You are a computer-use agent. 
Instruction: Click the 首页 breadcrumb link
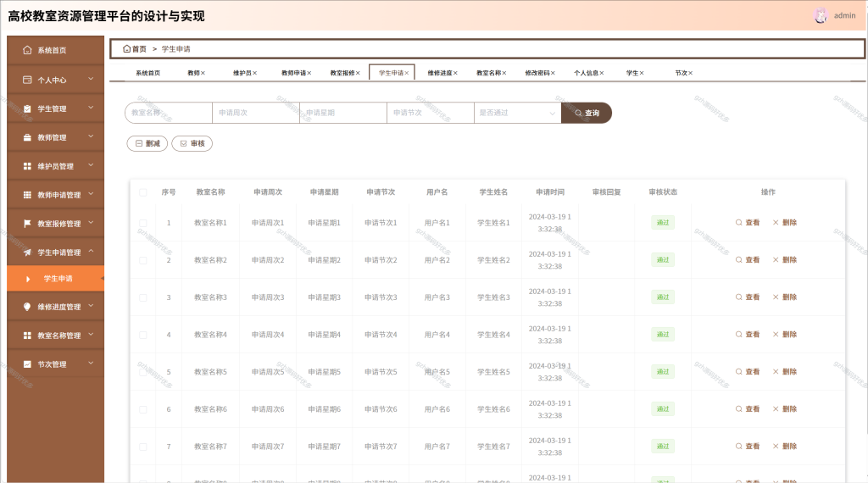pyautogui.click(x=139, y=49)
